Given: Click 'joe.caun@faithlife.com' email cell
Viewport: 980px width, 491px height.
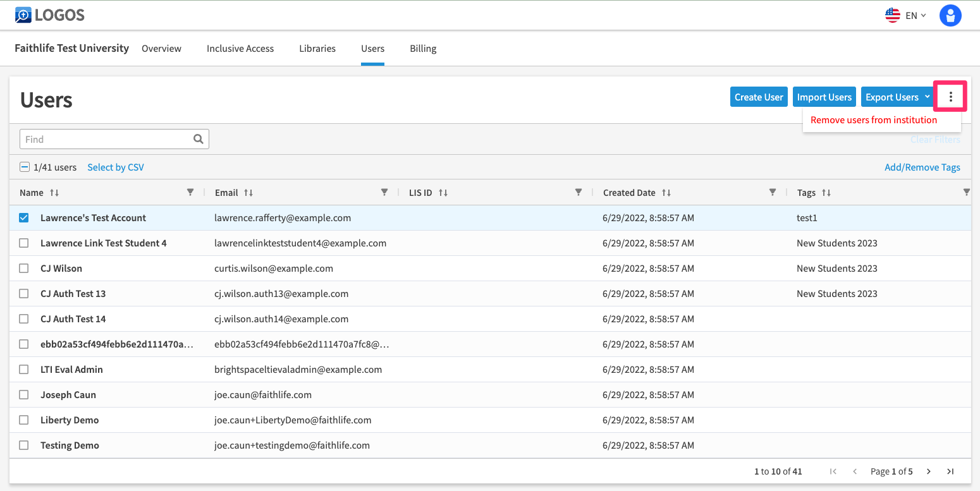Looking at the screenshot, I should [263, 395].
